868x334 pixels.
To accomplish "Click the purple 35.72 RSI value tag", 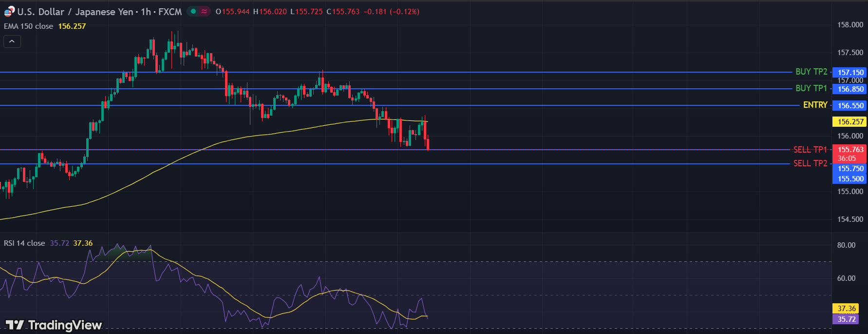I will click(x=846, y=319).
